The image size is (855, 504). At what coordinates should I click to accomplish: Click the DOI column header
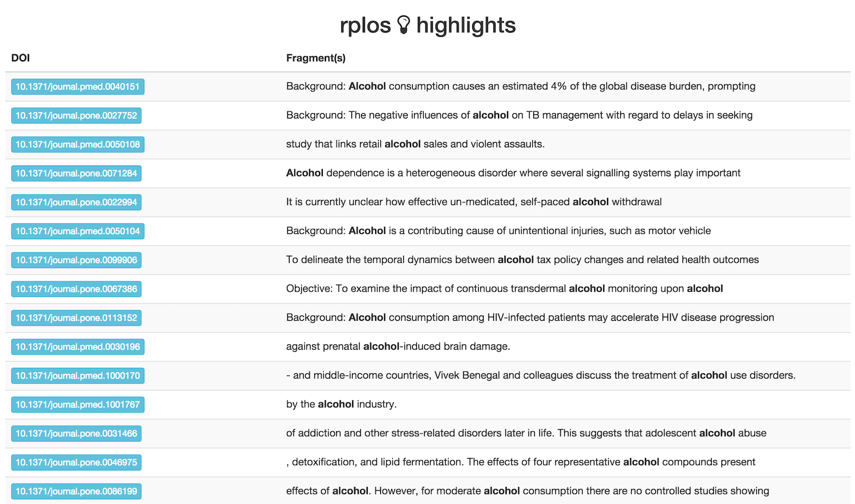tap(20, 58)
